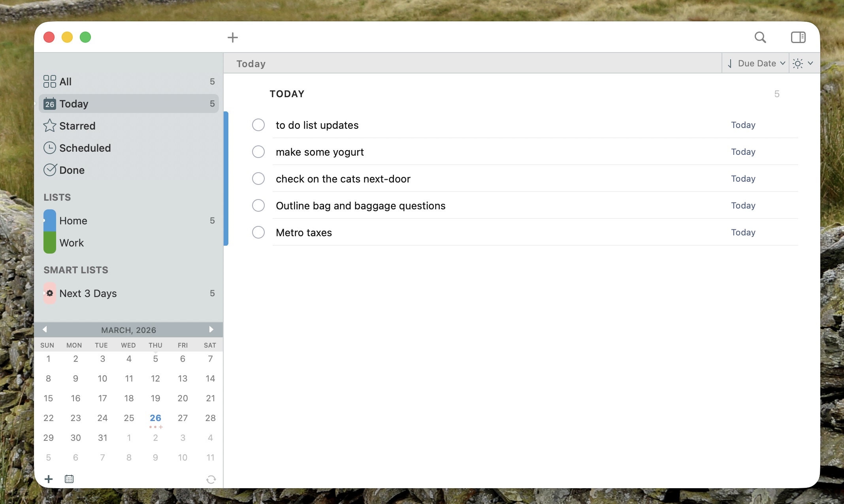The image size is (844, 504).
Task: Open the Scheduled view with the clock icon
Action: [x=49, y=148]
